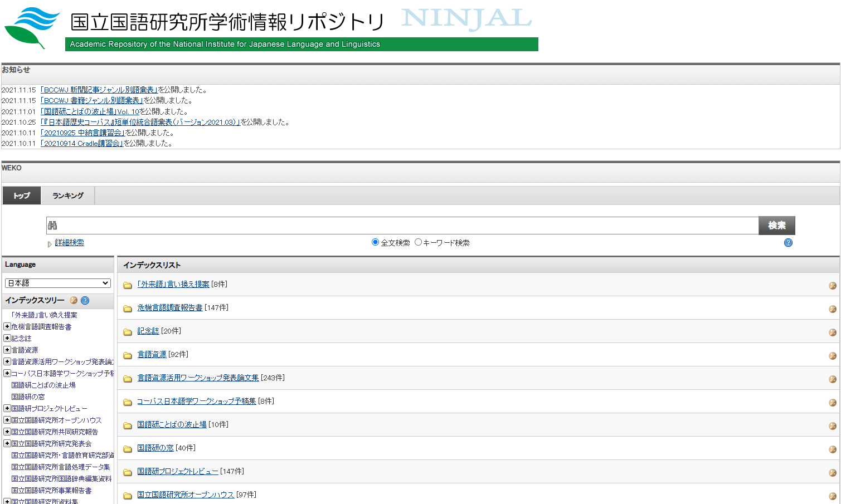841x504 pixels.
Task: Click RSS icon in 「外来語」言い換え提案 row
Action: click(x=833, y=286)
